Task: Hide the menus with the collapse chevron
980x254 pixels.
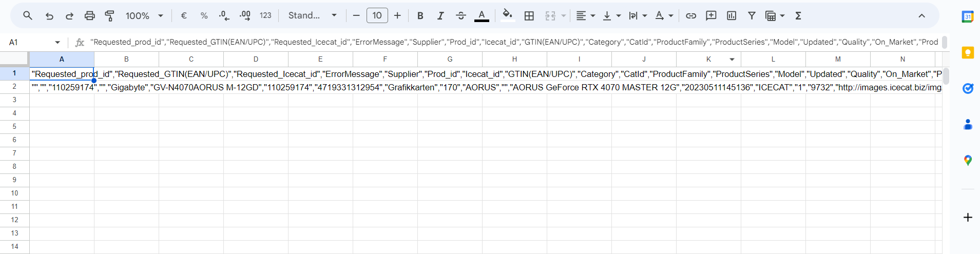Action: pyautogui.click(x=921, y=16)
